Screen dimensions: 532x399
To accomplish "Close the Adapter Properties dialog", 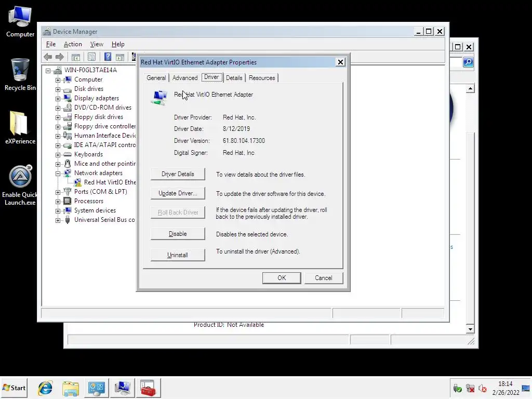I will 340,62.
